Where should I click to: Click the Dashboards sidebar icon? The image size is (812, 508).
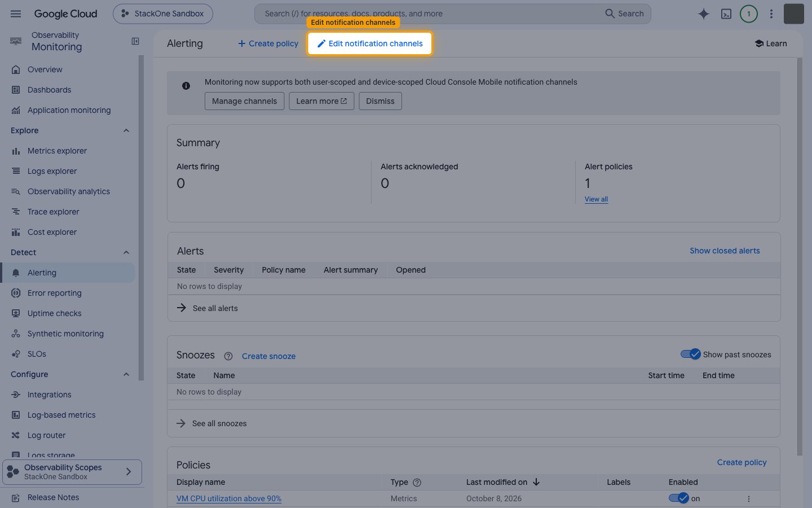tap(16, 90)
